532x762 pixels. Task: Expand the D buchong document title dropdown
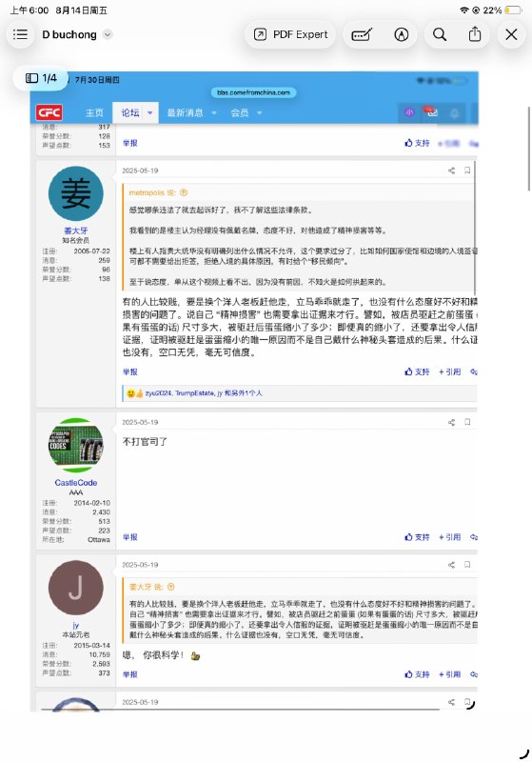(108, 34)
